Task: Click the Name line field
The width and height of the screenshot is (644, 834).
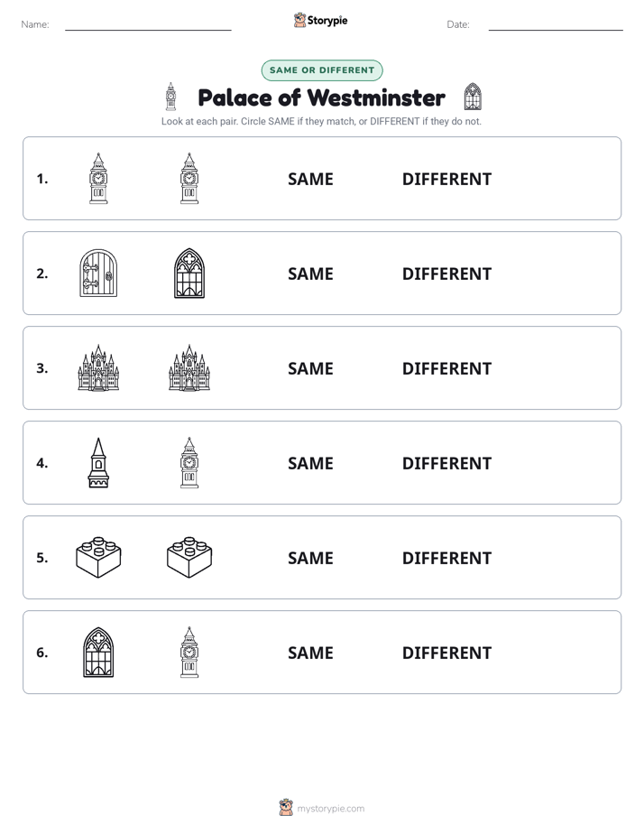Action: tap(148, 24)
